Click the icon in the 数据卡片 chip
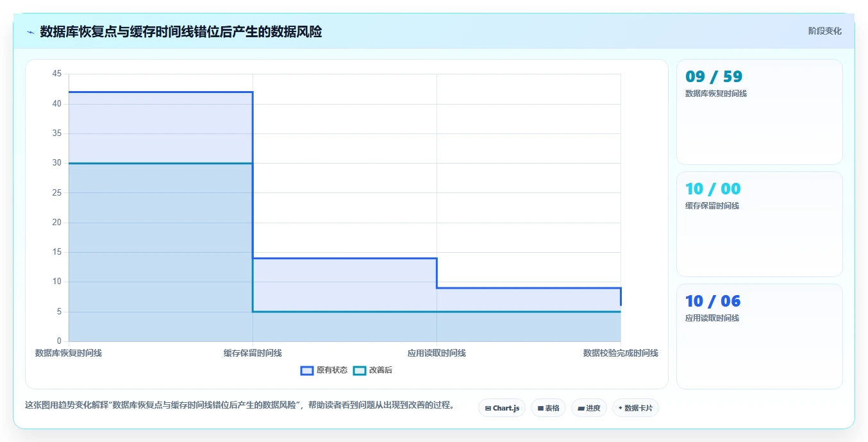868x442 pixels. [620, 408]
